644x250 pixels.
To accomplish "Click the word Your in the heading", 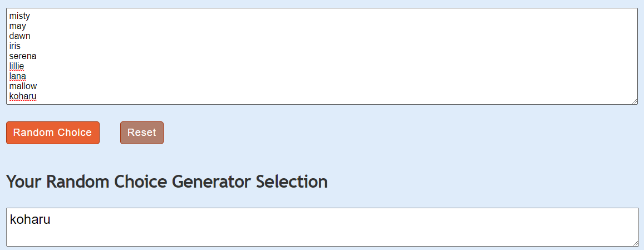I will 23,182.
